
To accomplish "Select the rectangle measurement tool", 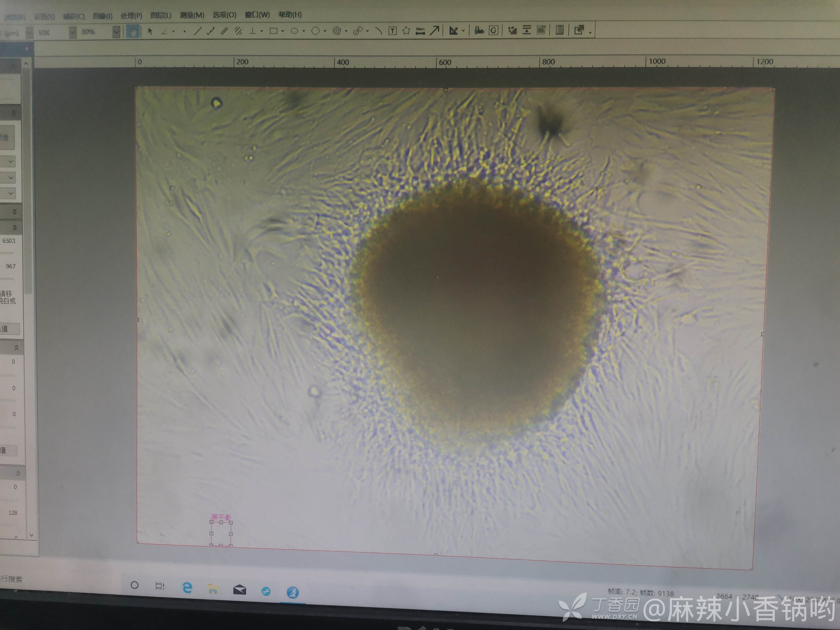I will coord(273,31).
